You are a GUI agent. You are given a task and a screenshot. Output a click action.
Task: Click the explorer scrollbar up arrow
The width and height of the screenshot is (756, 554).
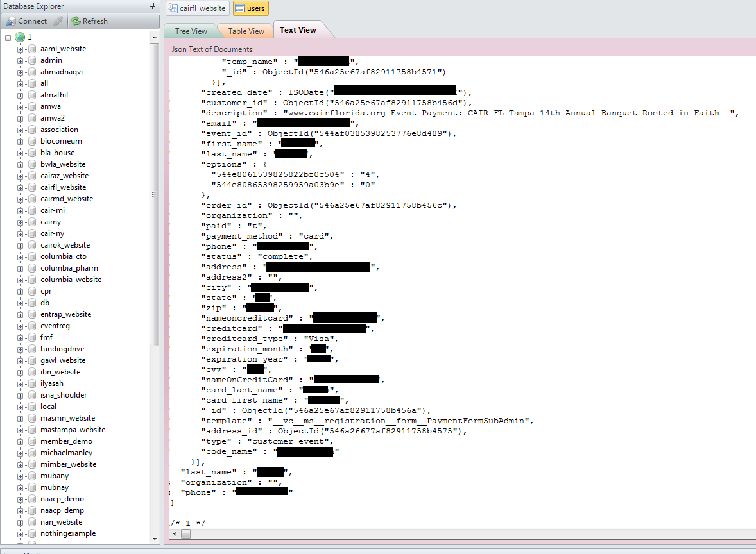tap(154, 37)
